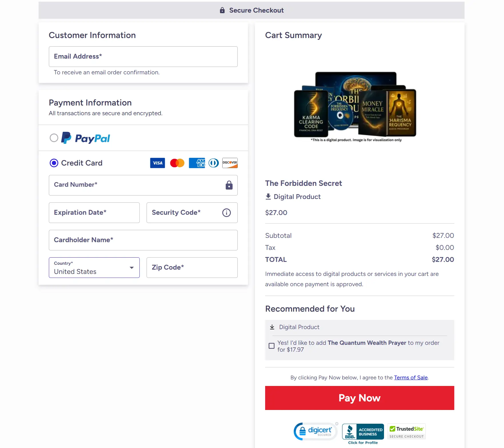Screen dimensions: 504x448
Task: Click the BBB Accredited Business badge
Action: (363, 432)
